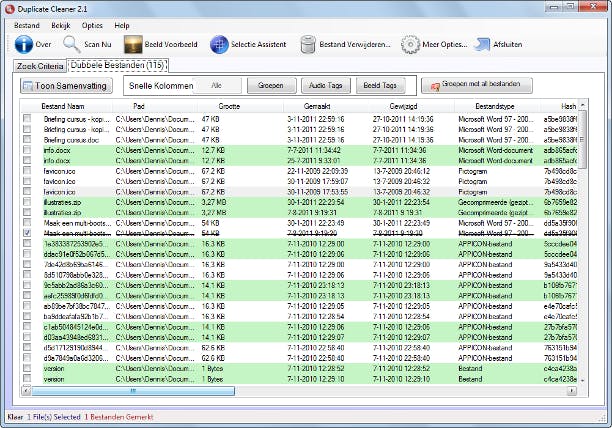Click Afsluiten exit arrow icon

coord(482,44)
